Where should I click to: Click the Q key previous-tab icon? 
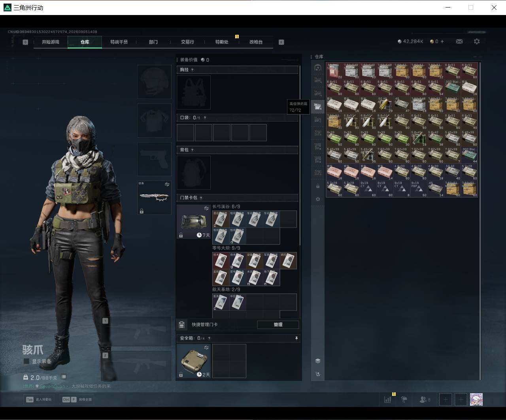(26, 42)
